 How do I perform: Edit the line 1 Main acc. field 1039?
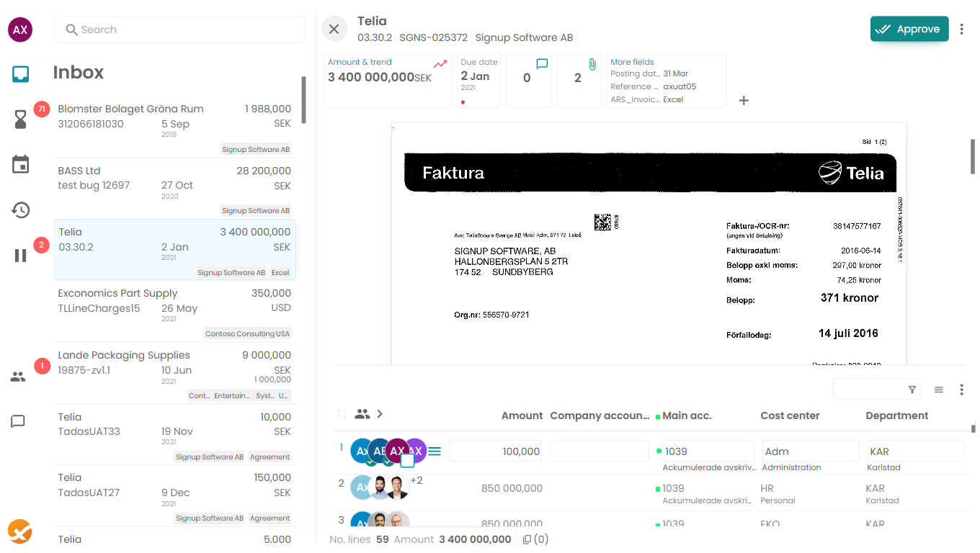[708, 451]
